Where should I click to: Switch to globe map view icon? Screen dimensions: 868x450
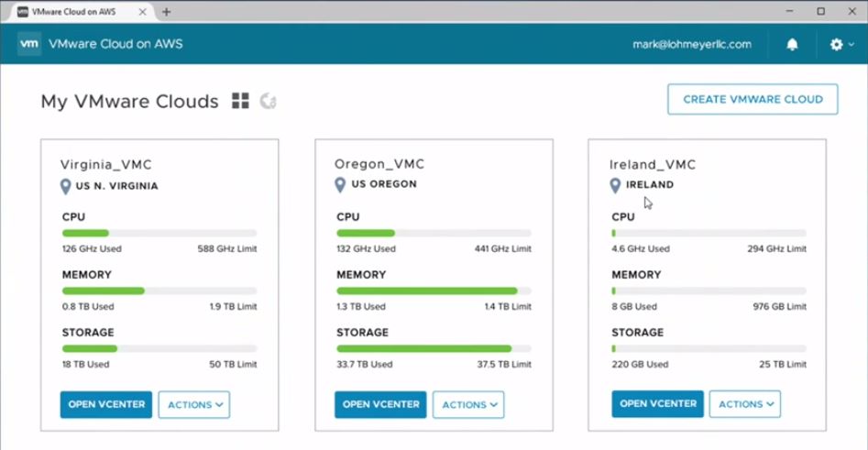[x=269, y=101]
